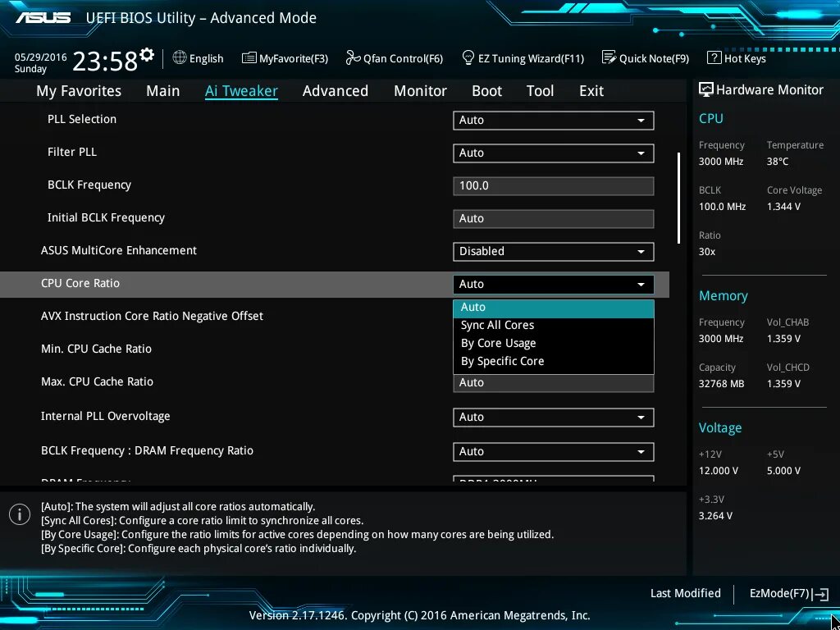Viewport: 840px width, 630px height.
Task: Click the EZ Tuning Wizard bulb icon
Action: coord(468,57)
